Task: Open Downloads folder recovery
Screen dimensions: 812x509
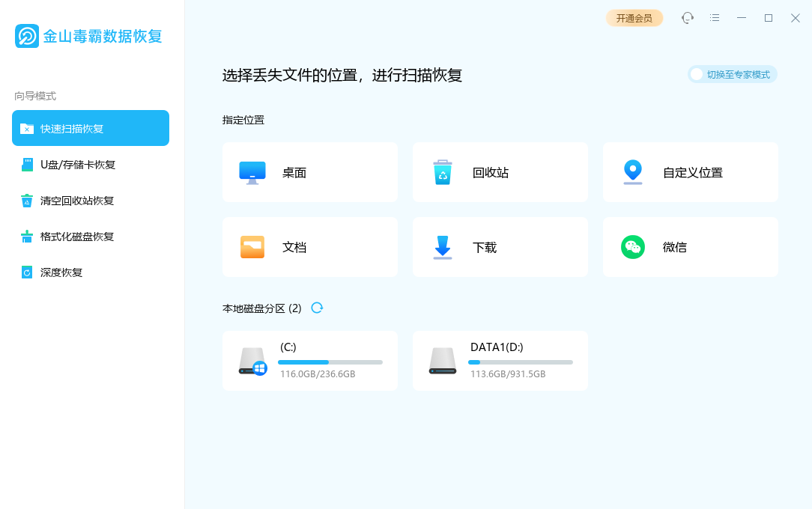Action: (500, 247)
